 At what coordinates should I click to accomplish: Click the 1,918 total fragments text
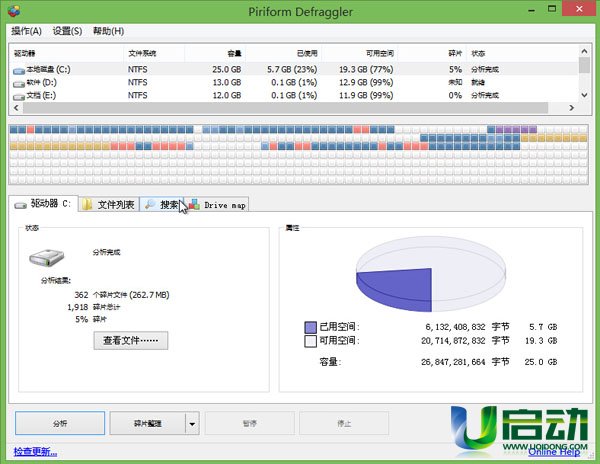(x=93, y=307)
